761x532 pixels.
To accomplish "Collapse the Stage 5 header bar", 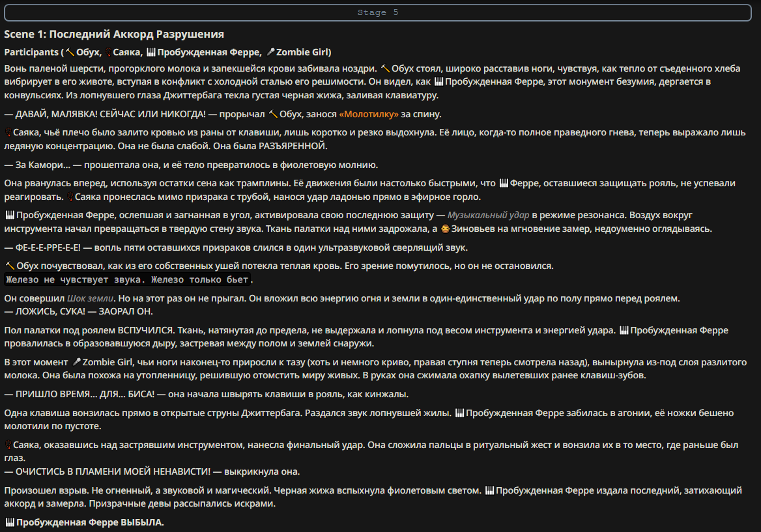I will [x=378, y=12].
